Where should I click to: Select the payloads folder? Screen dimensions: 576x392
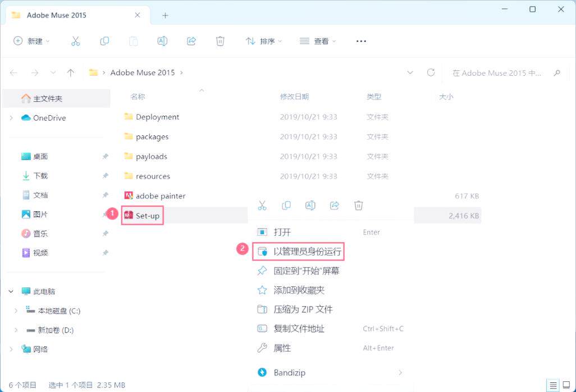[x=146, y=157]
